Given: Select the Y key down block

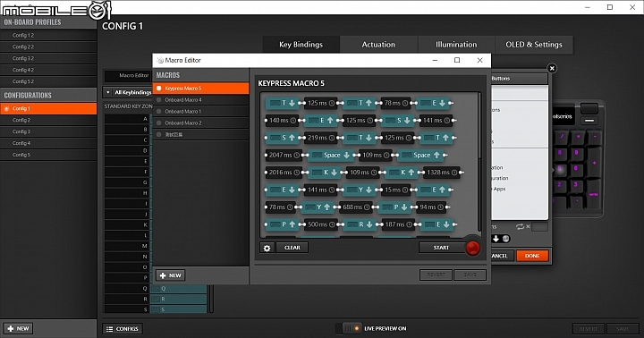Looking at the screenshot, I should (x=360, y=190).
